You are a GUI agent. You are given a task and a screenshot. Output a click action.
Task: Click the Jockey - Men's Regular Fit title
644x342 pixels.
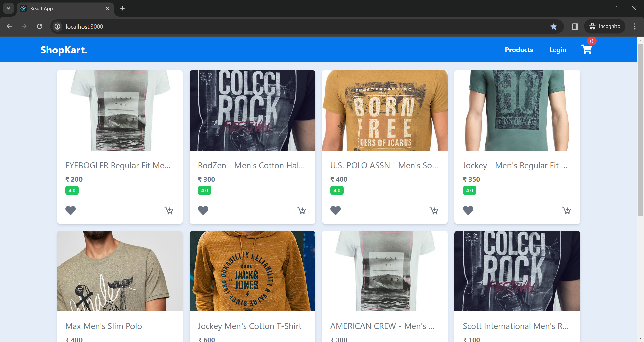[x=515, y=165]
